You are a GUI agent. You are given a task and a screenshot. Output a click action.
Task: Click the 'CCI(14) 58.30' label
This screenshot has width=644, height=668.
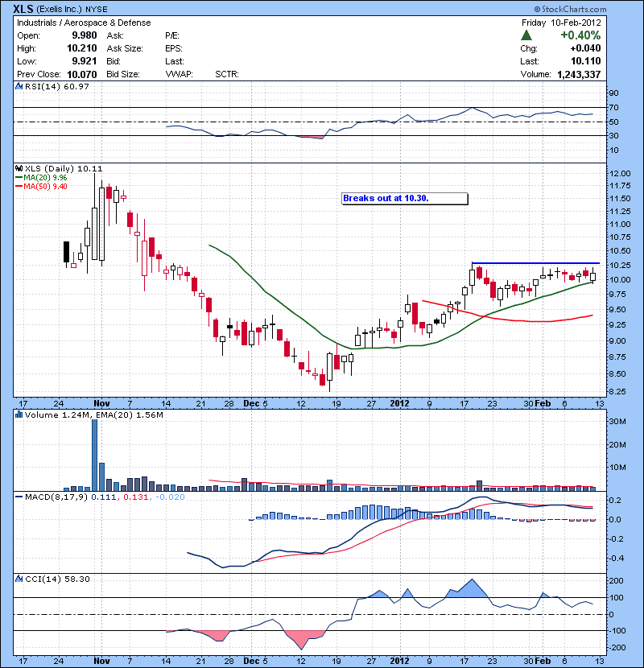[57, 579]
